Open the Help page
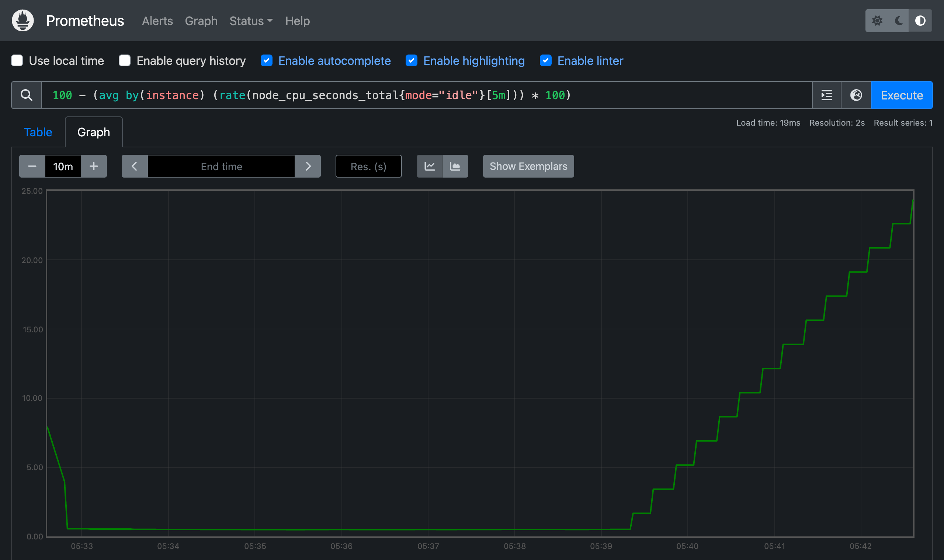The width and height of the screenshot is (944, 560). (x=298, y=21)
